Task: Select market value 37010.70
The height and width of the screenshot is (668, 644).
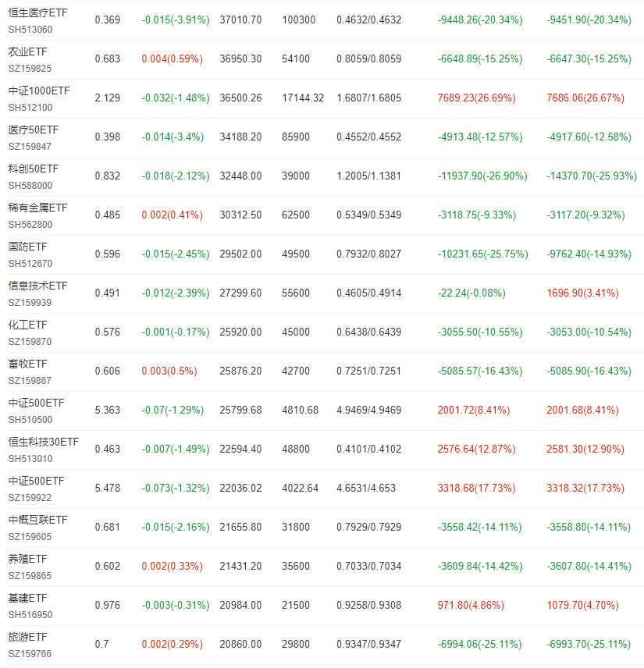Action: pos(240,20)
